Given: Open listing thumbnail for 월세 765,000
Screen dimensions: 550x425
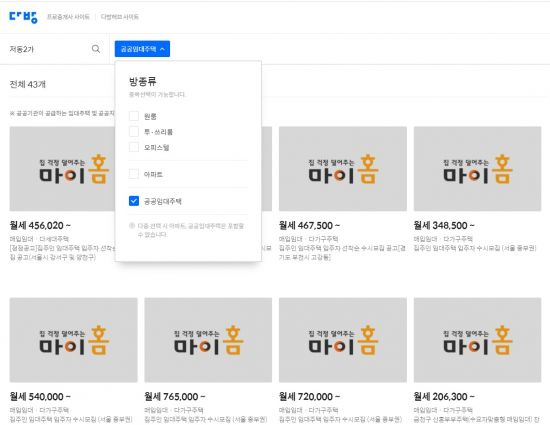Looking at the screenshot, I should pos(208,340).
